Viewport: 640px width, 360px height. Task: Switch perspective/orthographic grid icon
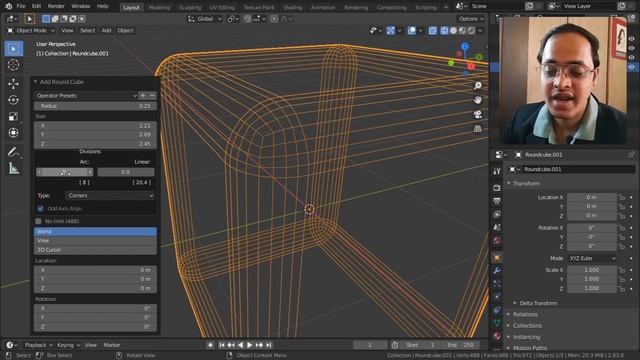(478, 129)
